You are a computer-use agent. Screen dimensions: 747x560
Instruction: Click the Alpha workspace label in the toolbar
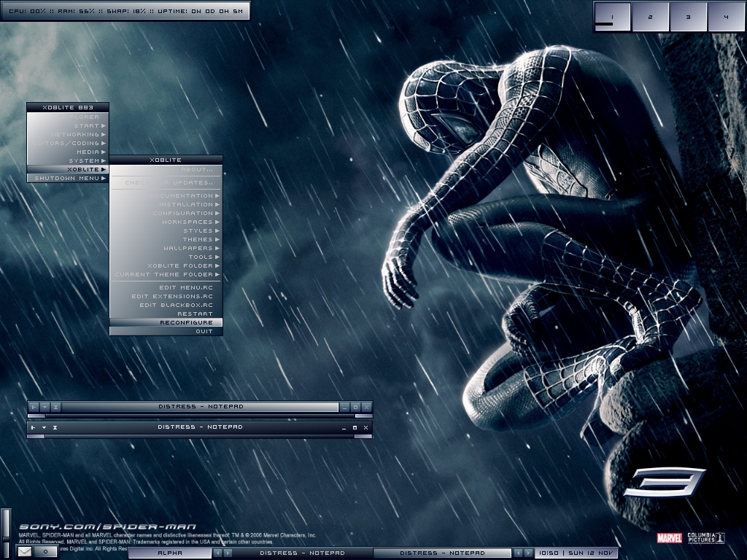coord(170,553)
